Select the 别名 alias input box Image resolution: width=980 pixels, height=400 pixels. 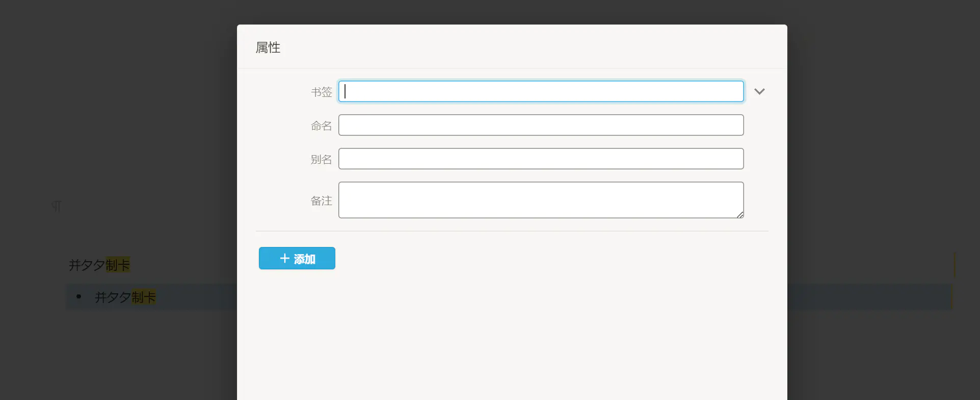[541, 159]
